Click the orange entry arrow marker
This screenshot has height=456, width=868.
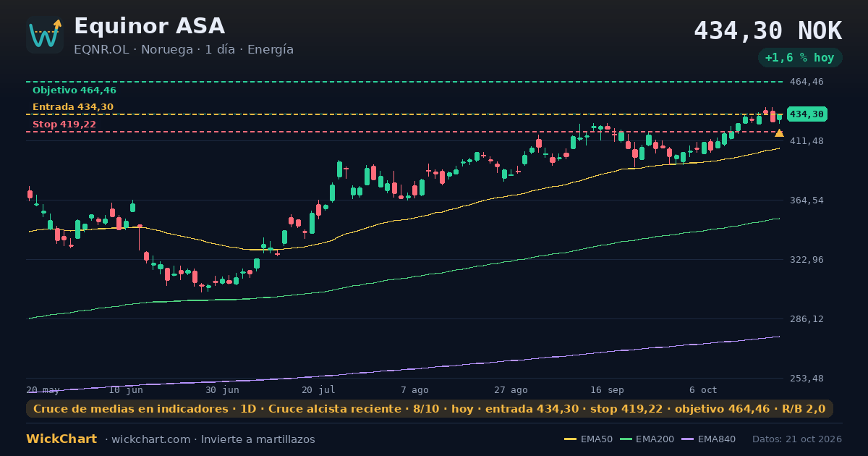779,133
